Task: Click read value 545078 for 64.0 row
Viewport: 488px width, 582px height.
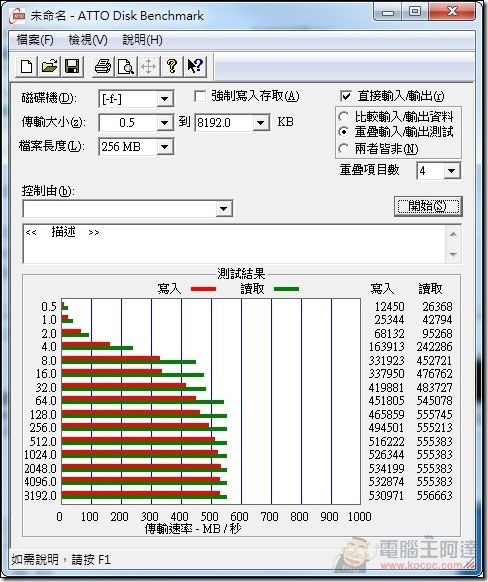Action: (435, 401)
